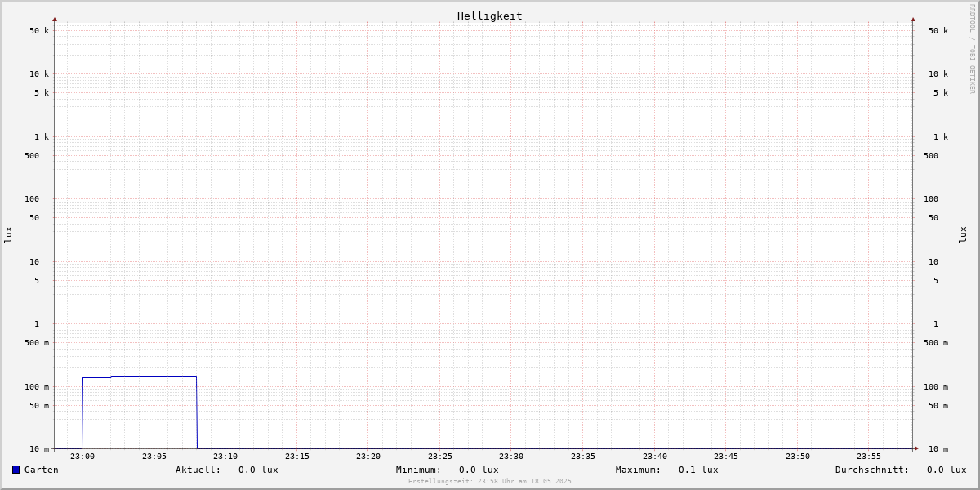Click the 23:55 time axis label
Image resolution: width=980 pixels, height=490 pixels.
click(869, 457)
